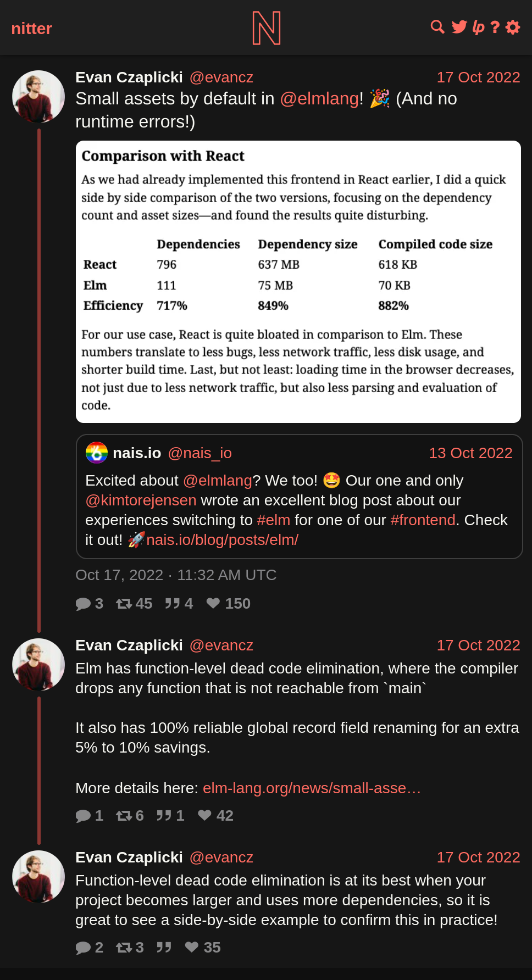Go to nitter home text link
532x980 pixels.
point(32,29)
